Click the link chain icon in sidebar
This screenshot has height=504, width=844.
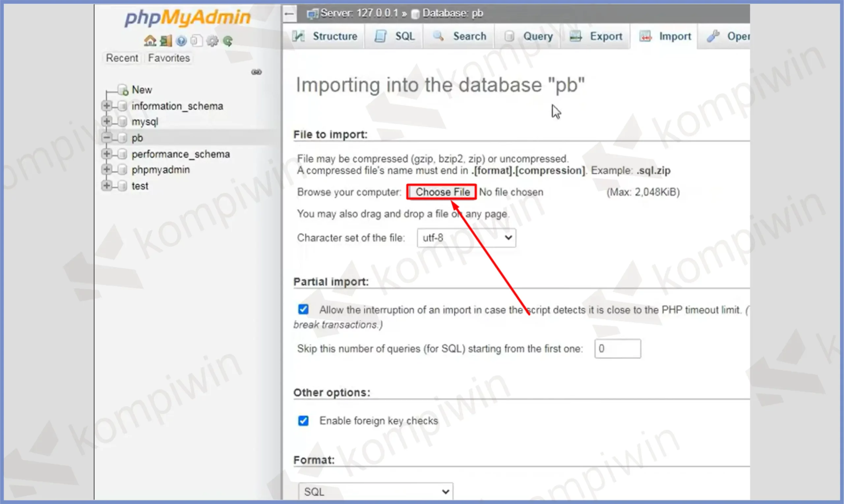pos(256,72)
